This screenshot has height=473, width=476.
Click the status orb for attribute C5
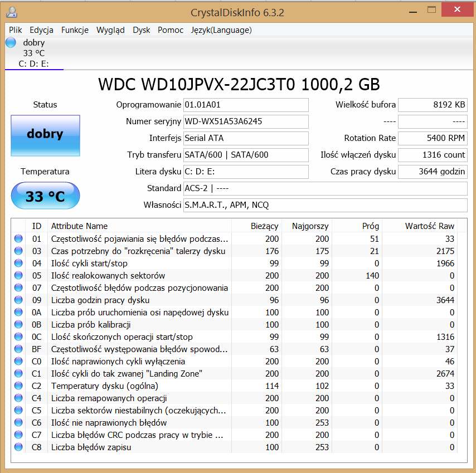tap(18, 410)
